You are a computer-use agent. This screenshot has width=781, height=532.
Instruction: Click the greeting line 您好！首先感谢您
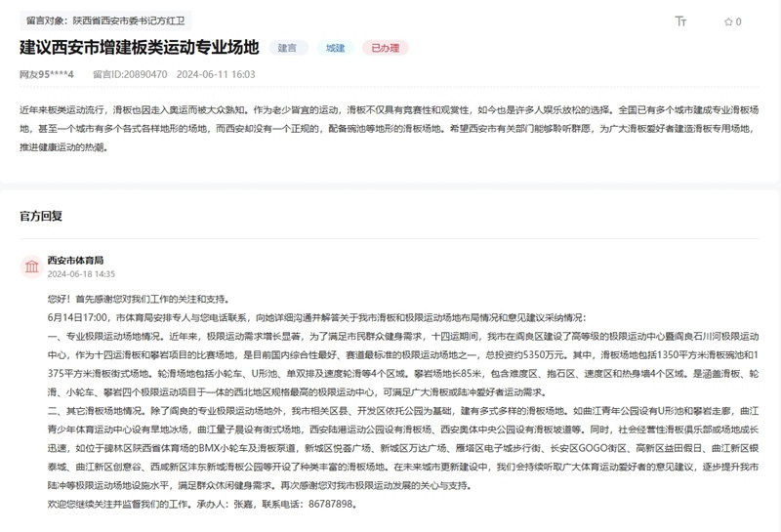[139, 299]
